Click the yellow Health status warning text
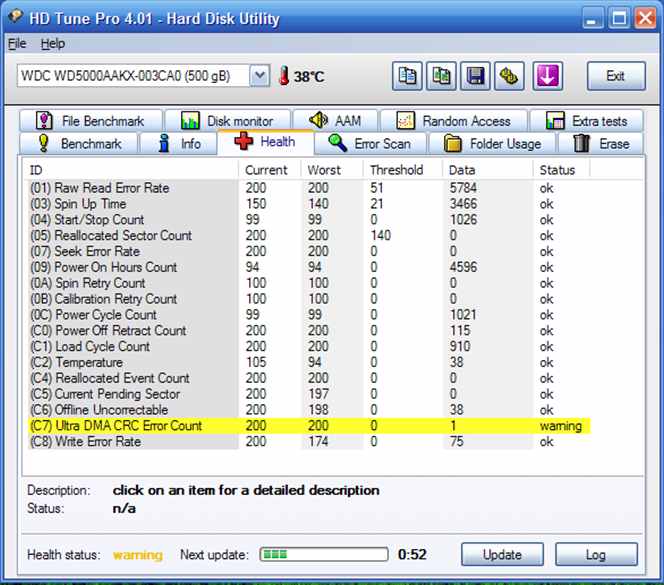This screenshot has height=585, width=664. 138,555
